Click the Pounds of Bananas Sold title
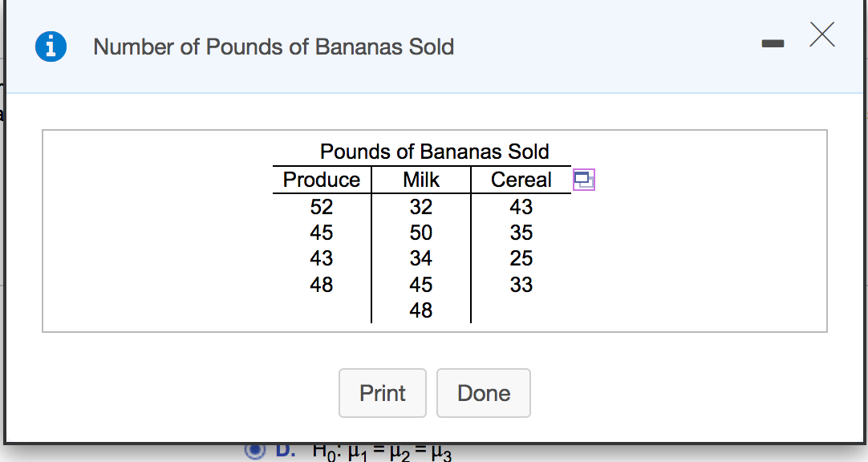Viewport: 868px width, 462px height. click(434, 152)
